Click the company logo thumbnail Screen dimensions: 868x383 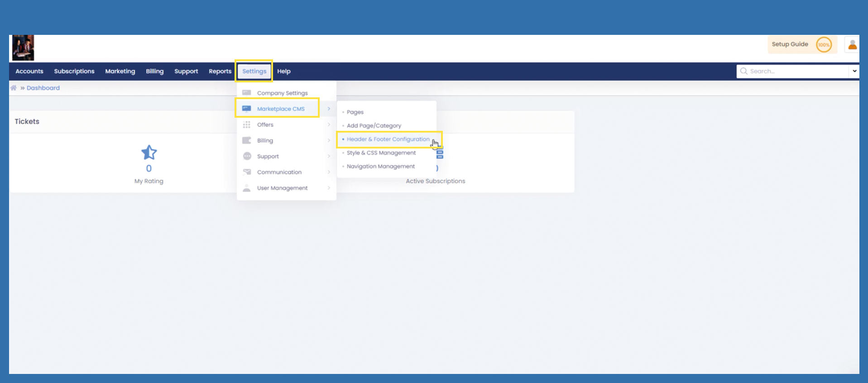[23, 48]
